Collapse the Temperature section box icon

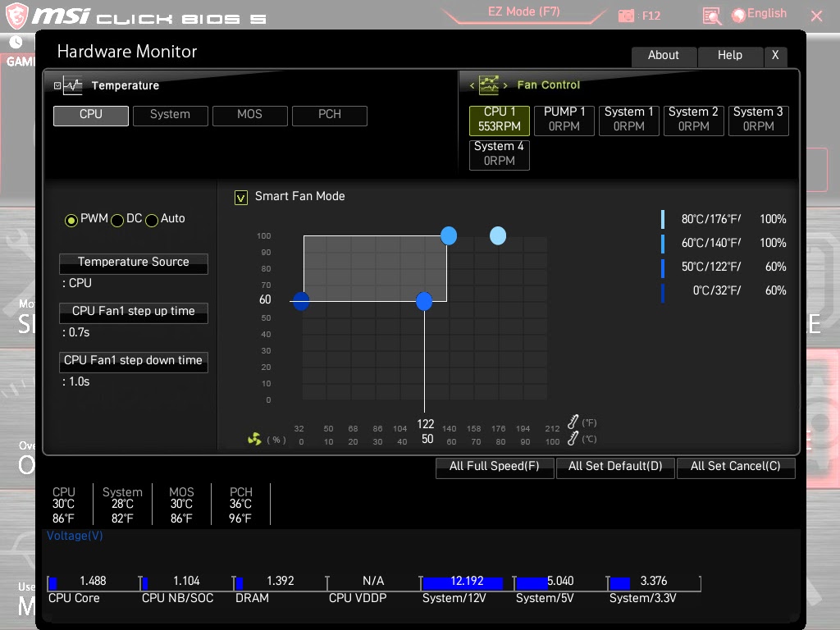point(57,85)
